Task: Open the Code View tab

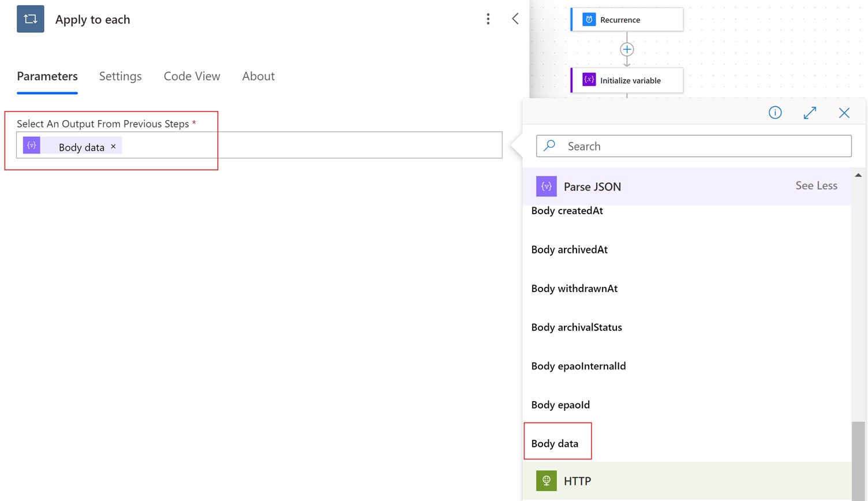Action: (x=192, y=76)
